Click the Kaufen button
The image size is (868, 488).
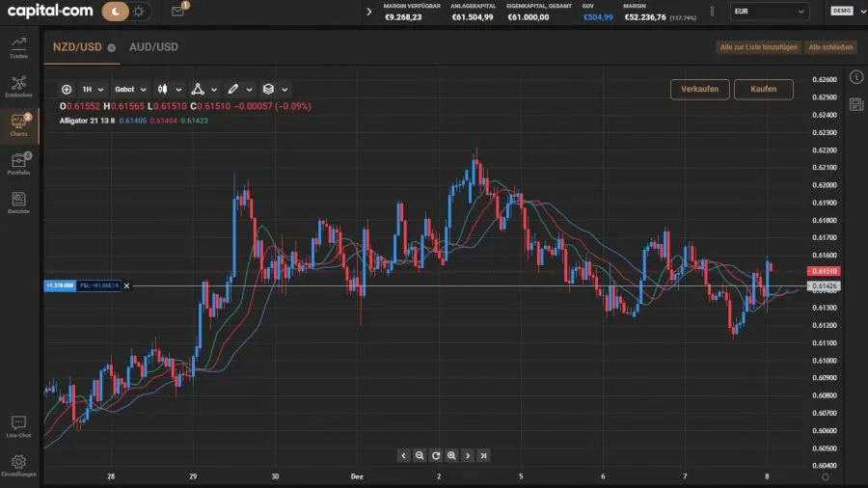tap(763, 89)
